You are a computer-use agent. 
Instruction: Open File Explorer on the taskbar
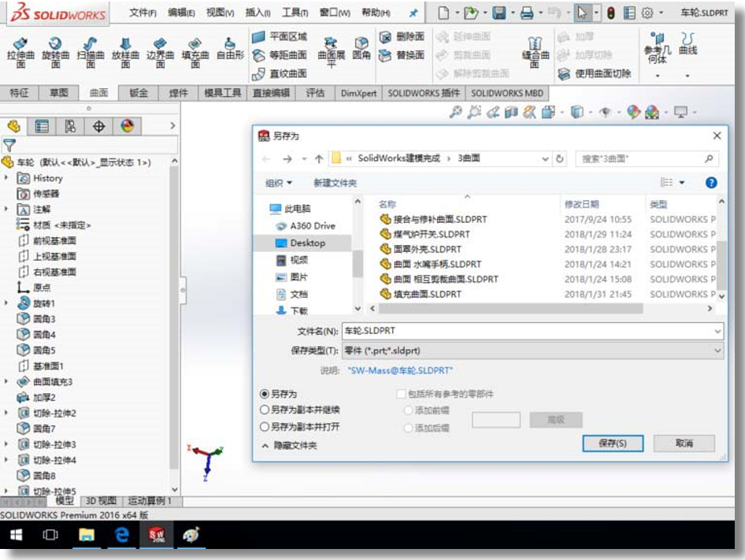pos(87,536)
